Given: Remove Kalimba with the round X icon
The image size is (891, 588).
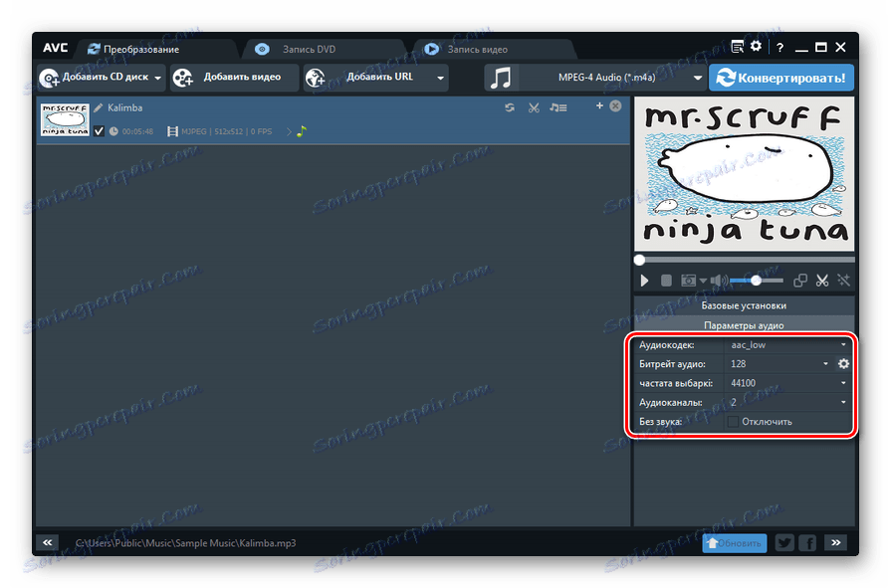Looking at the screenshot, I should [615, 105].
